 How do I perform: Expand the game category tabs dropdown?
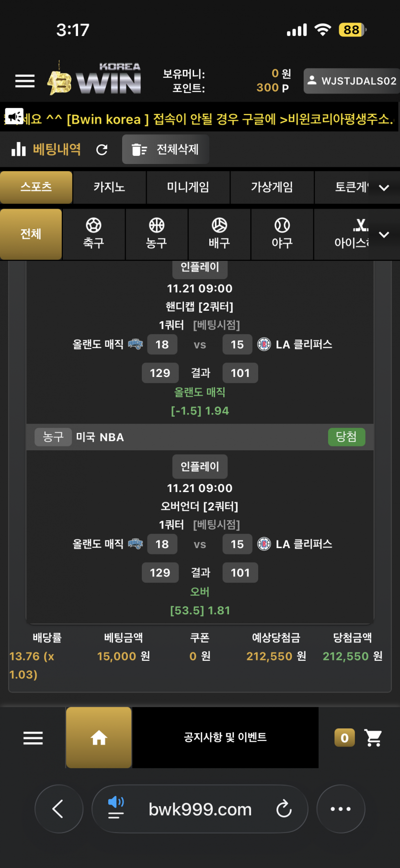tap(384, 188)
